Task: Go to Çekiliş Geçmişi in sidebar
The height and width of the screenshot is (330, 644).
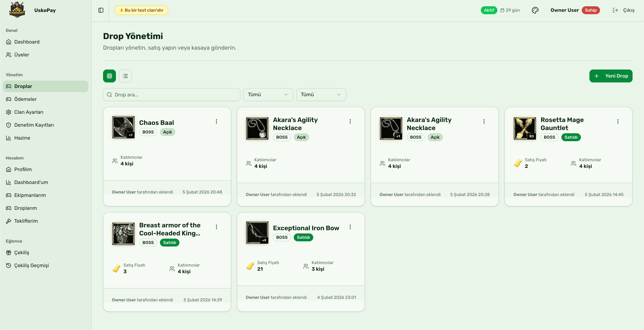Action: pos(31,265)
